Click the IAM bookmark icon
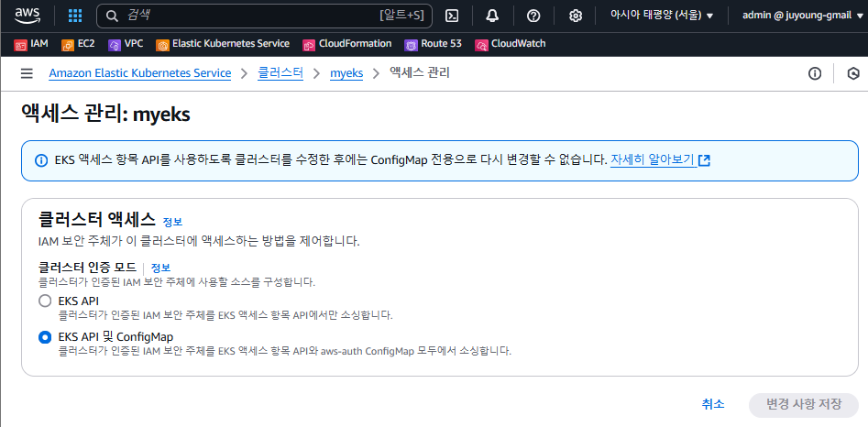The width and height of the screenshot is (868, 427). (20, 44)
